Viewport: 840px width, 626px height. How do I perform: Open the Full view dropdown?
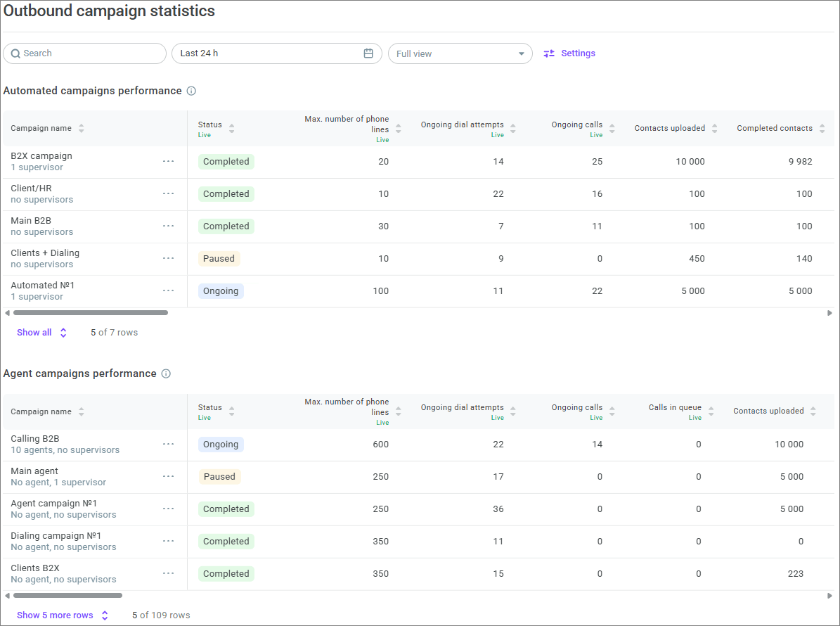coord(460,53)
